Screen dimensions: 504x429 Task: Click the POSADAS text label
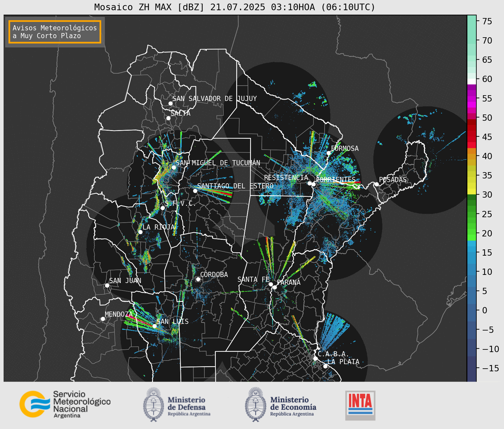click(393, 180)
